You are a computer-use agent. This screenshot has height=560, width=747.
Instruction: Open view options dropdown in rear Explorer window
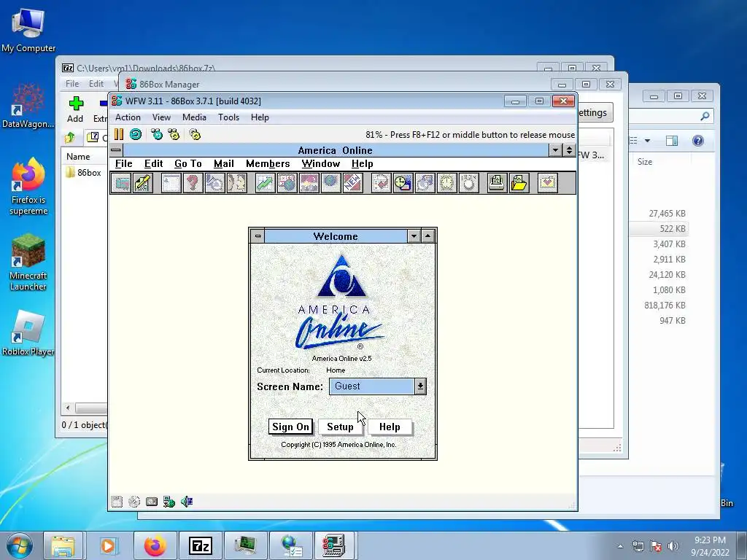[648, 141]
